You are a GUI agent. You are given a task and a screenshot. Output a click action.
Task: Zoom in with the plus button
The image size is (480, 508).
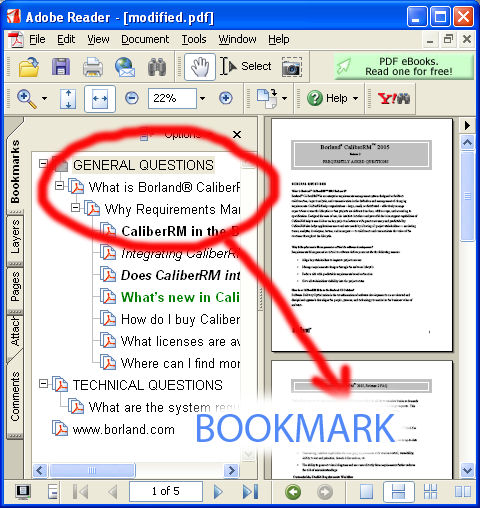[226, 98]
